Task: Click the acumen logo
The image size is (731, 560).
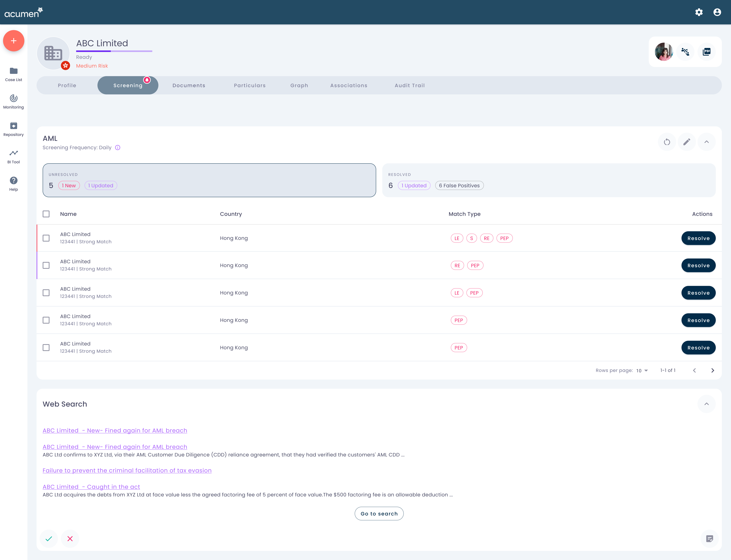Action: click(x=23, y=12)
